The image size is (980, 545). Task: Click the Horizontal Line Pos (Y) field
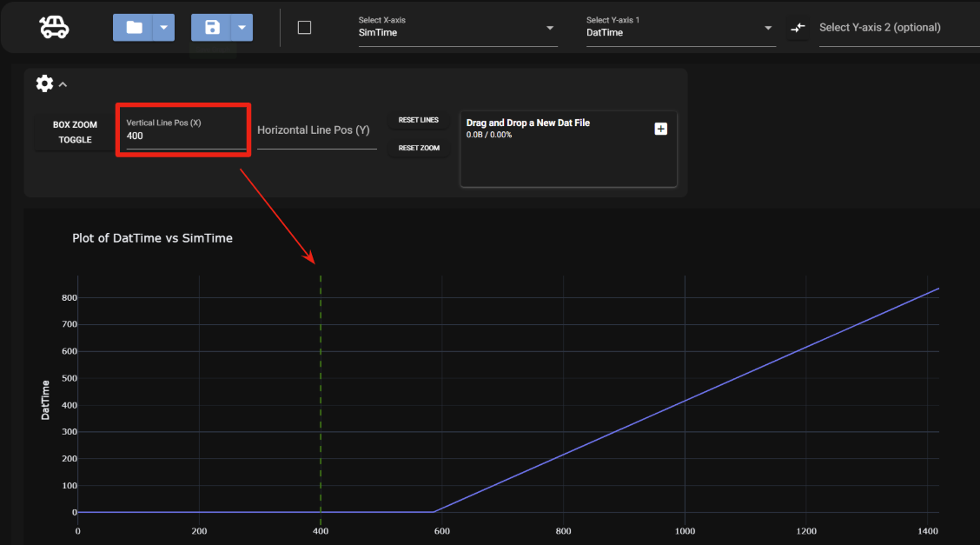[x=316, y=131]
